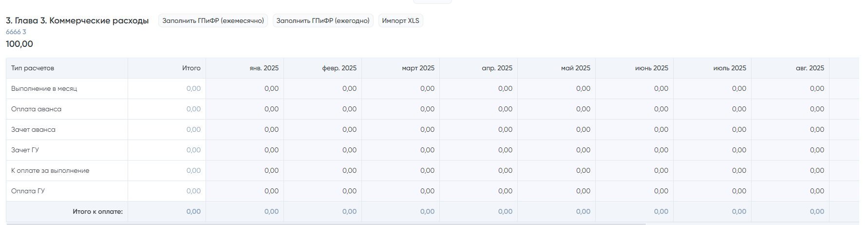Edit Оплата аванса value for февр. 2025
Image resolution: width=868 pixels, height=225 pixels.
323,109
